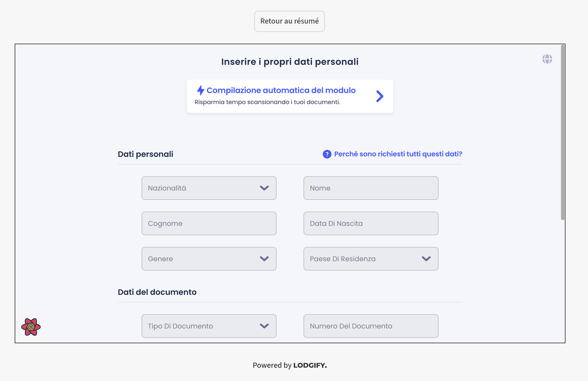Click the chevron in the Genere field

(x=264, y=259)
